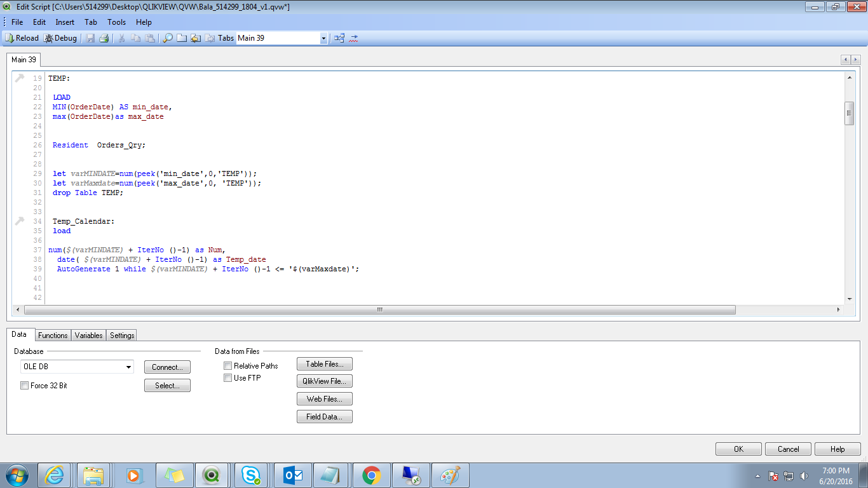Screen dimensions: 868x488
Task: Demote tab with right arrow icon
Action: click(x=209, y=38)
